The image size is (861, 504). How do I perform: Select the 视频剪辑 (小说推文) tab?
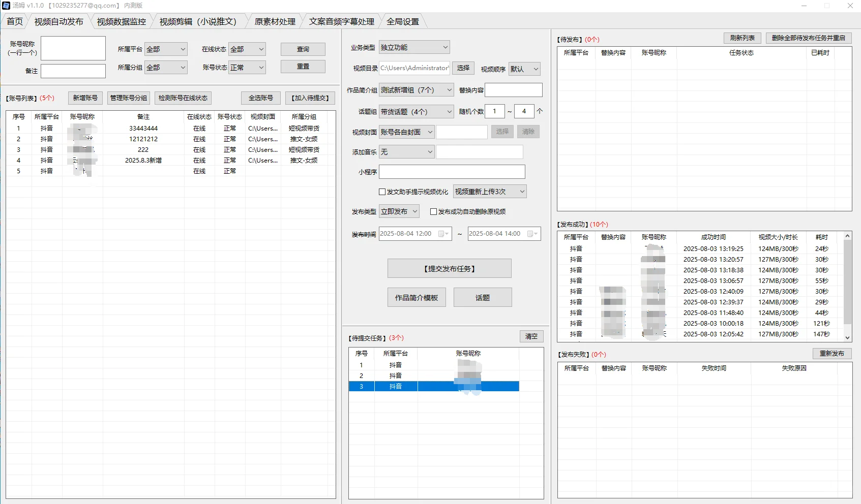pyautogui.click(x=198, y=21)
